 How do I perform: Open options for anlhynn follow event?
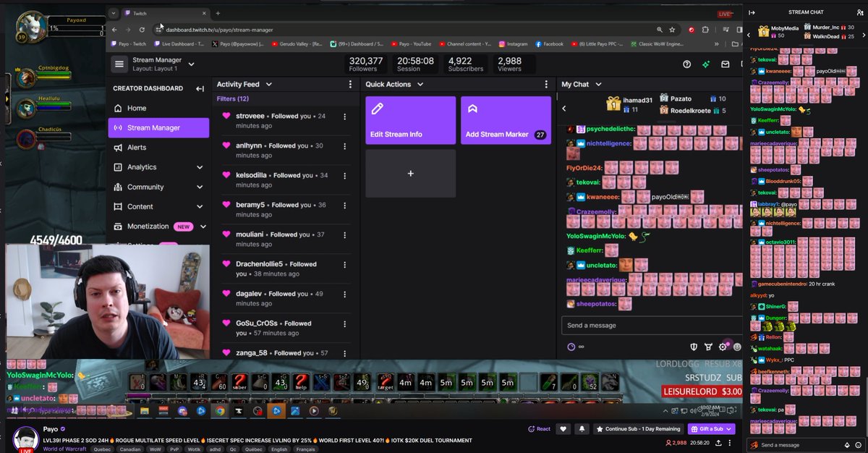click(x=344, y=146)
